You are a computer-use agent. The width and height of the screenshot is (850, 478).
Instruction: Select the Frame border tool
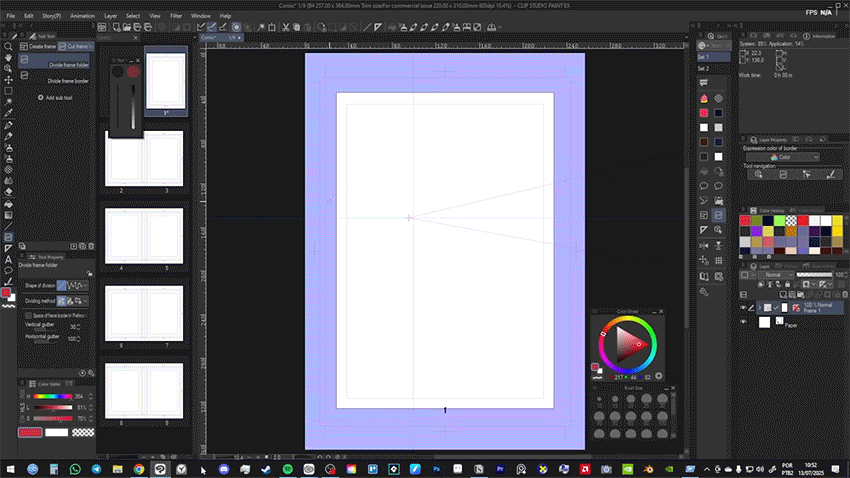pyautogui.click(x=8, y=237)
